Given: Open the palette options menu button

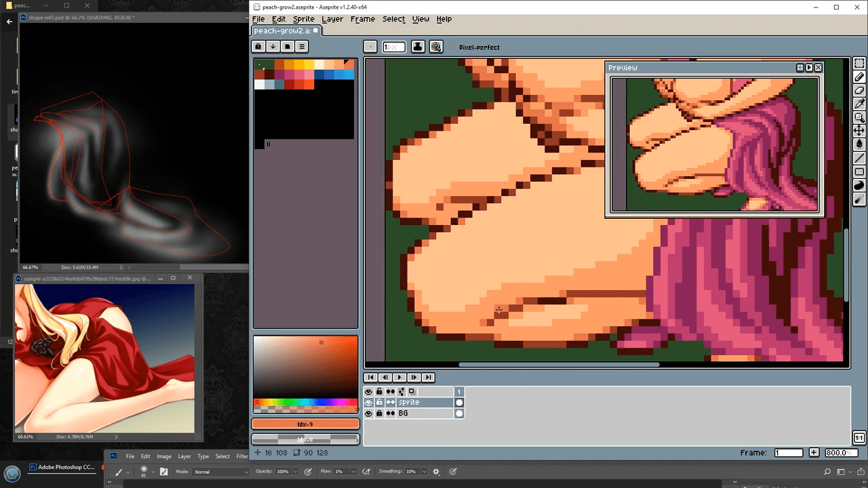Looking at the screenshot, I should pyautogui.click(x=302, y=47).
